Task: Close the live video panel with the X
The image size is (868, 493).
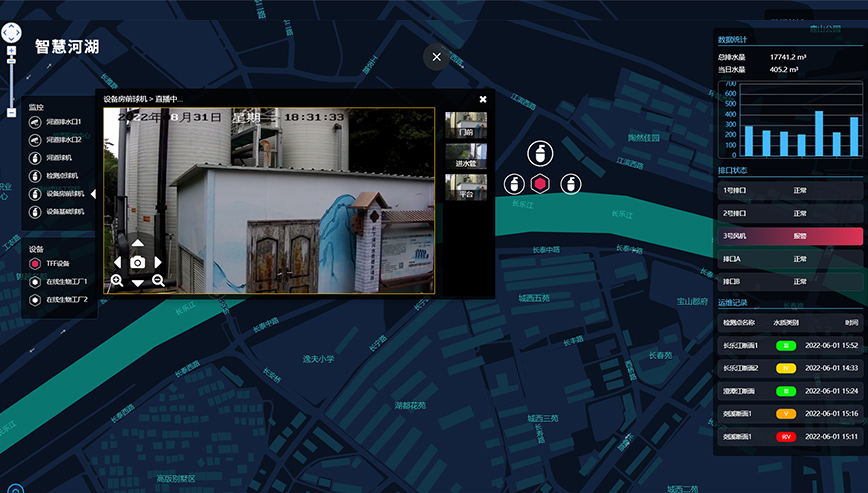Action: coord(483,99)
